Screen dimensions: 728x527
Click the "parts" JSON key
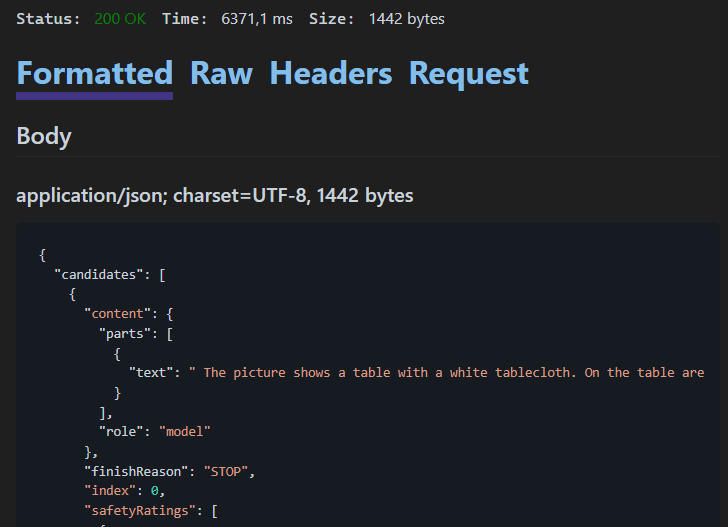point(125,334)
